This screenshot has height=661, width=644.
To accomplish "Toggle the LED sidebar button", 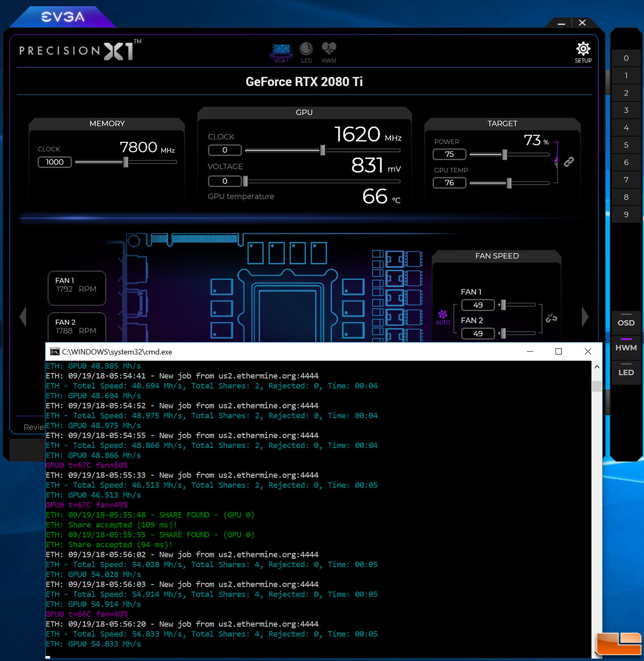I will [626, 372].
